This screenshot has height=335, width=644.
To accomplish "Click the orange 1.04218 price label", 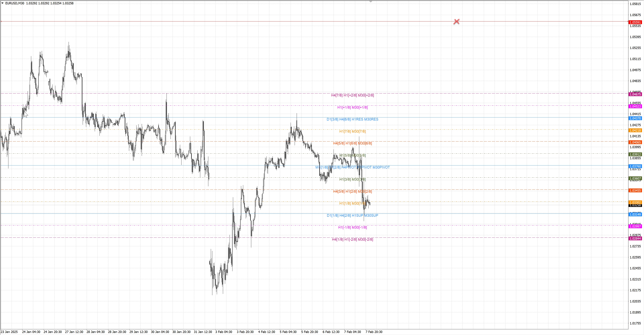I will tap(635, 130).
